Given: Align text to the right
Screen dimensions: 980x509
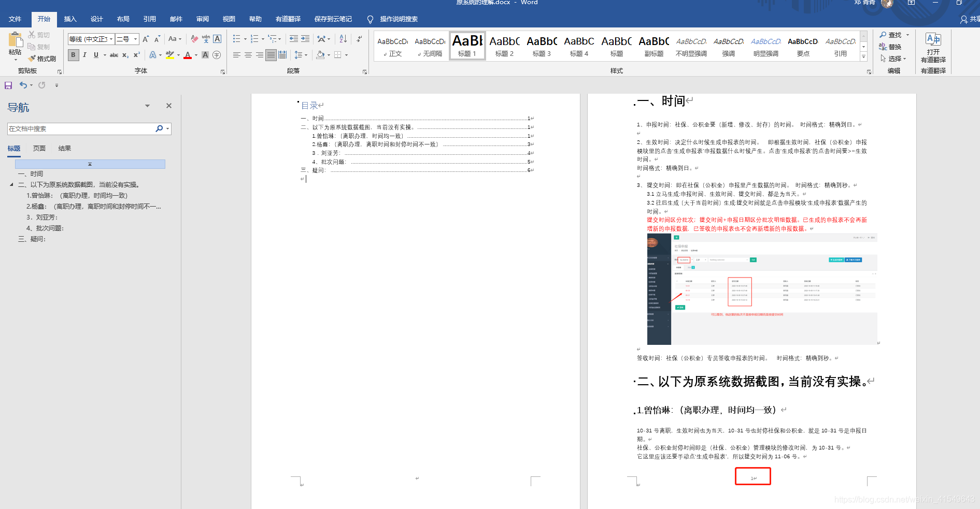Looking at the screenshot, I should [x=260, y=55].
